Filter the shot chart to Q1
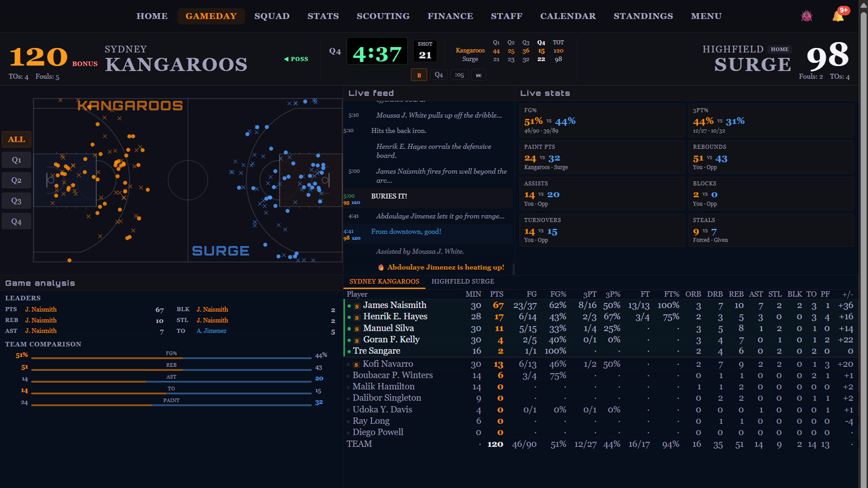The width and height of the screenshot is (868, 488). [16, 160]
